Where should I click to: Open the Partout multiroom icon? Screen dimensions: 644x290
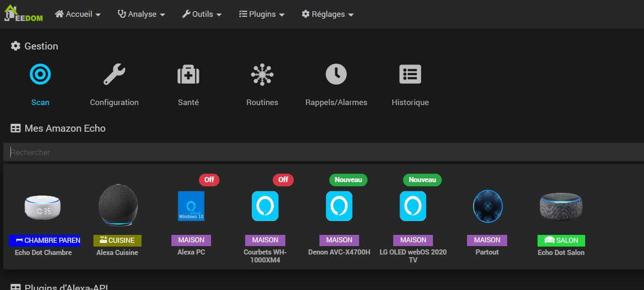(488, 206)
